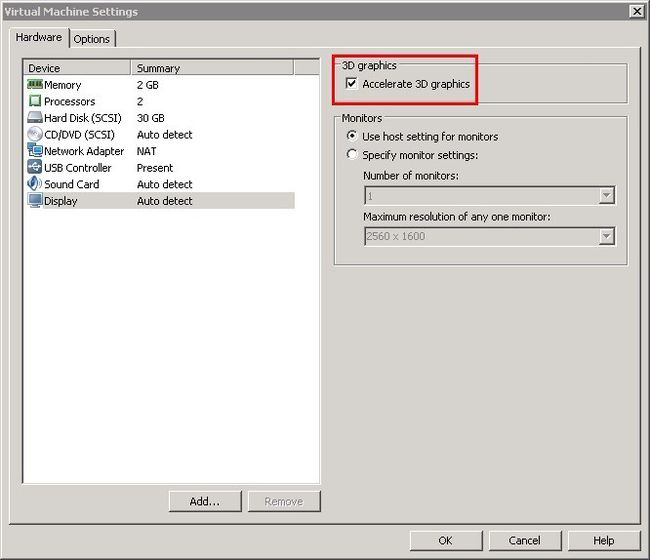The width and height of the screenshot is (650, 560).
Task: Click the CD/DVD disc icon
Action: coord(35,134)
